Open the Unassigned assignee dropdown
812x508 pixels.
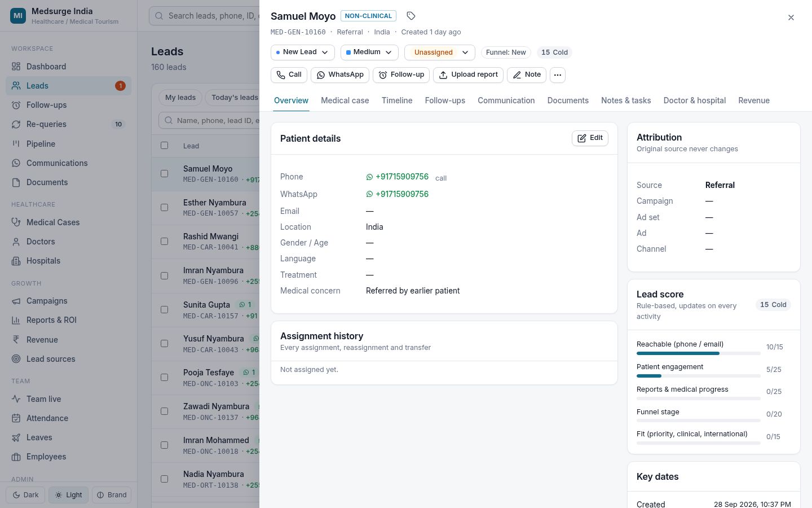coord(440,52)
